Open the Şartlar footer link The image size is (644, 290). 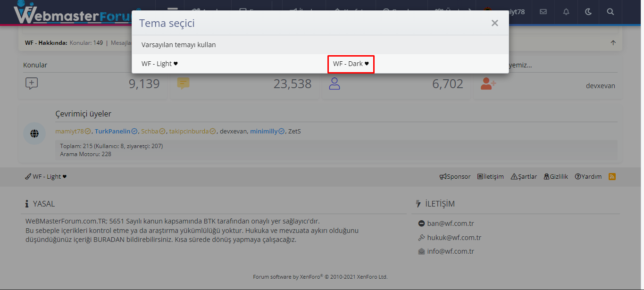pos(524,176)
